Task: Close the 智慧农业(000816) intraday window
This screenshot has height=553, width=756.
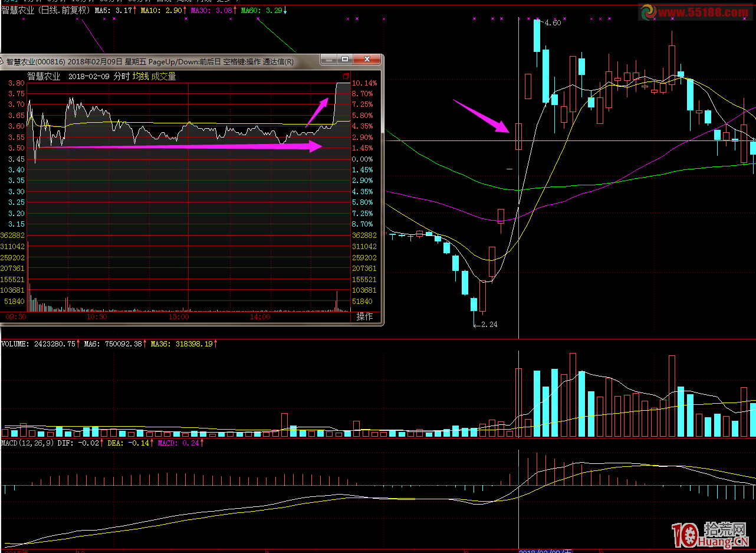Action: click(x=367, y=60)
